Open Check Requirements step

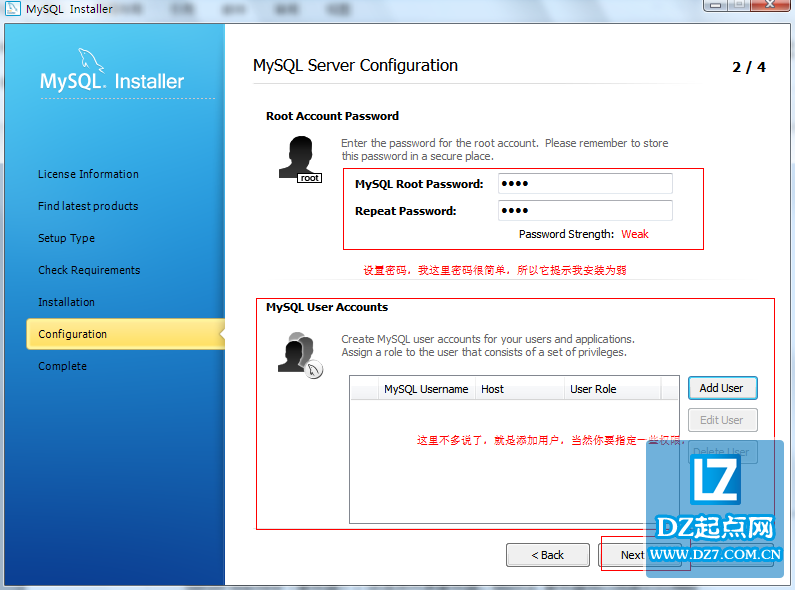89,270
